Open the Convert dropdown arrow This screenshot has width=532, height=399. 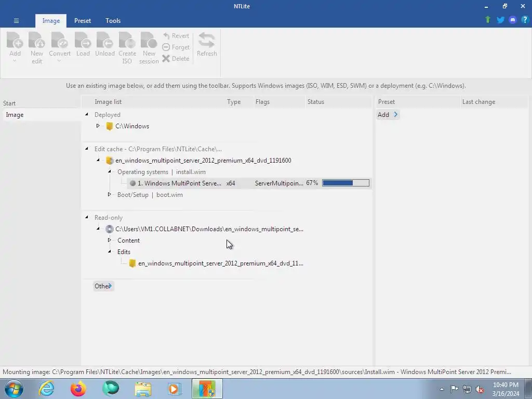point(59,61)
